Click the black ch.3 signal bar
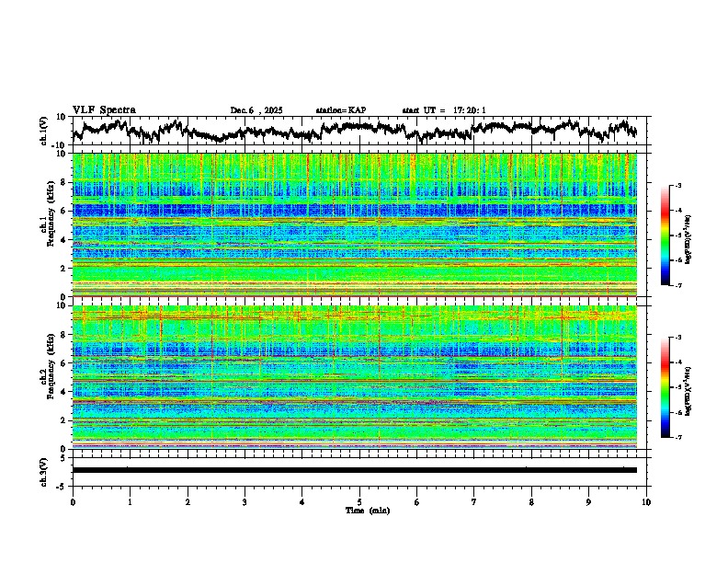Screen dimensions: 728x563 tap(355, 470)
